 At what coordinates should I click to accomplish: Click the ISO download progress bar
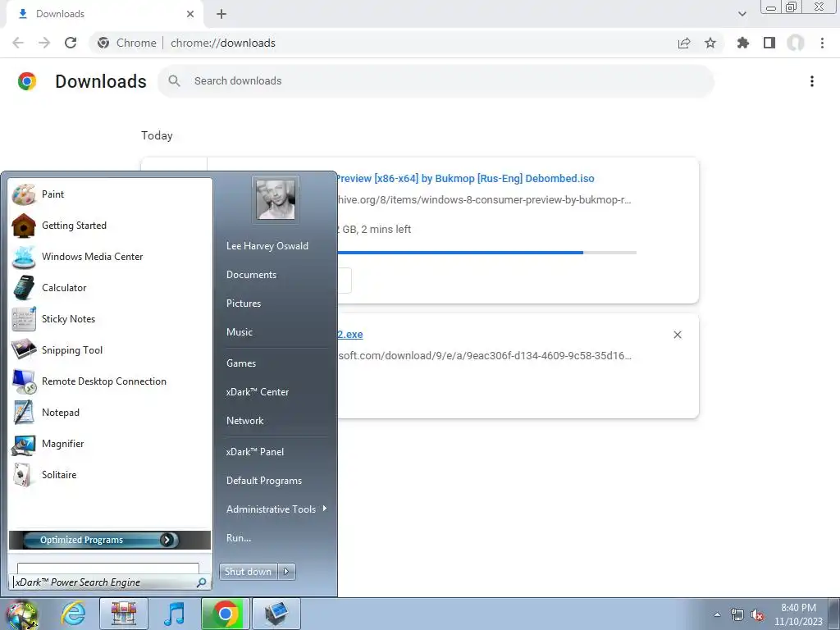487,253
